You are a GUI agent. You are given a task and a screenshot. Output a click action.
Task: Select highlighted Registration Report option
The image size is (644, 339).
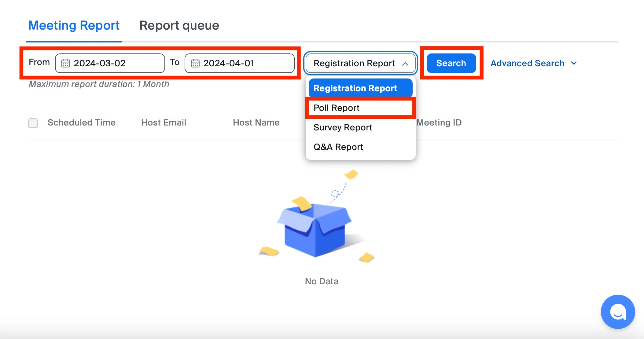(355, 88)
